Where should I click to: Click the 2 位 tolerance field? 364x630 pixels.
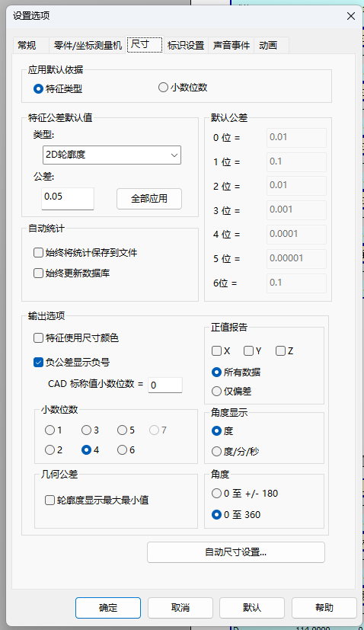296,186
